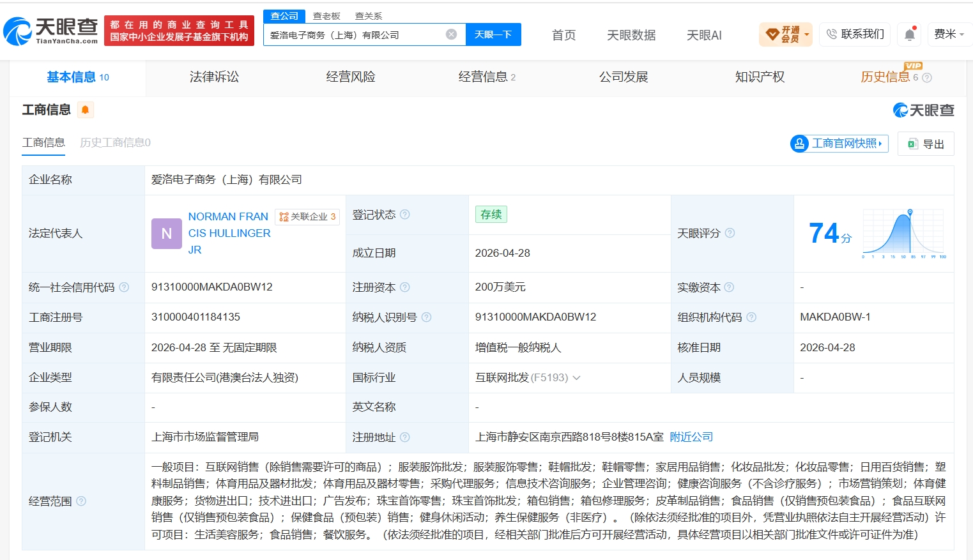This screenshot has width=973, height=560.
Task: Click the red 国家中小企业发展子基金 banner
Action: (179, 31)
